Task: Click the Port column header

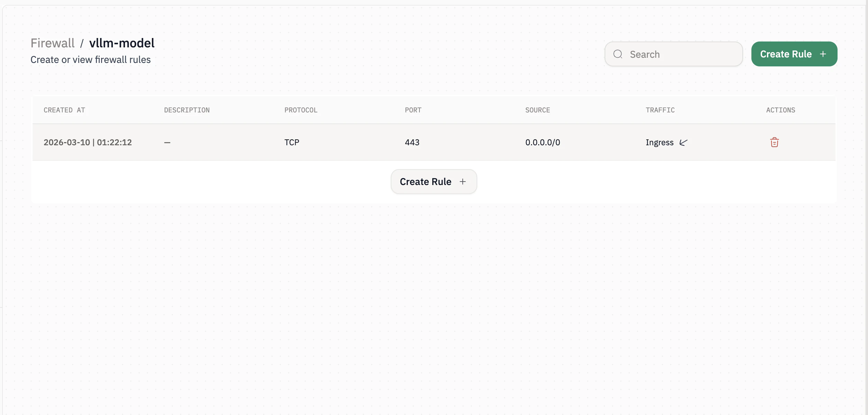Action: tap(413, 110)
